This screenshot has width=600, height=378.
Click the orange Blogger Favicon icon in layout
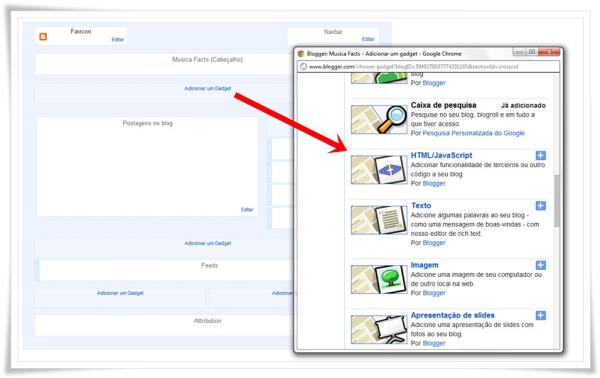point(43,37)
